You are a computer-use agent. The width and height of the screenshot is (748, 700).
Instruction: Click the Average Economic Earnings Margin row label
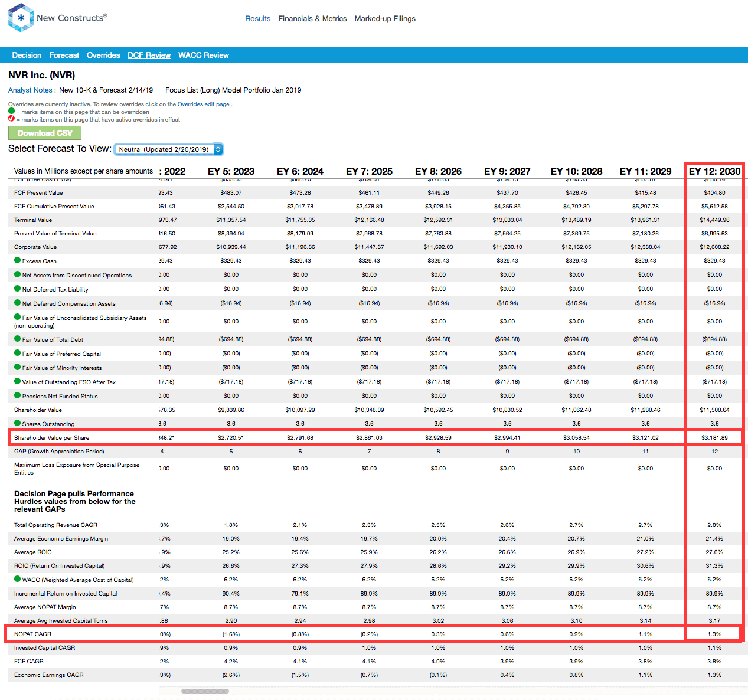pyautogui.click(x=61, y=538)
